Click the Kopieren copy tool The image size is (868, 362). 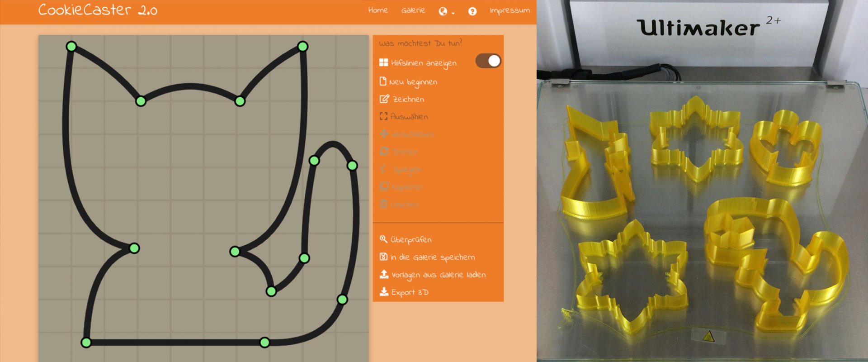pos(401,186)
